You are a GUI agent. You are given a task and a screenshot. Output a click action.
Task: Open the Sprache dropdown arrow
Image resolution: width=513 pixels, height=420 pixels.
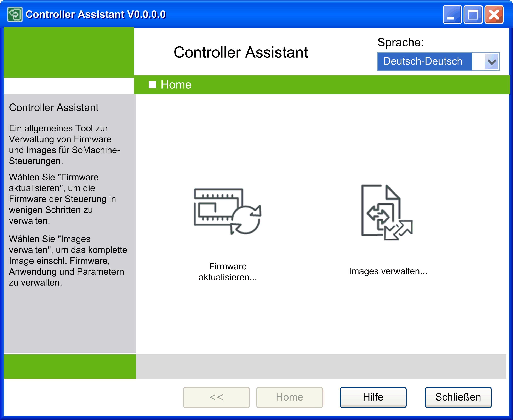pyautogui.click(x=491, y=61)
